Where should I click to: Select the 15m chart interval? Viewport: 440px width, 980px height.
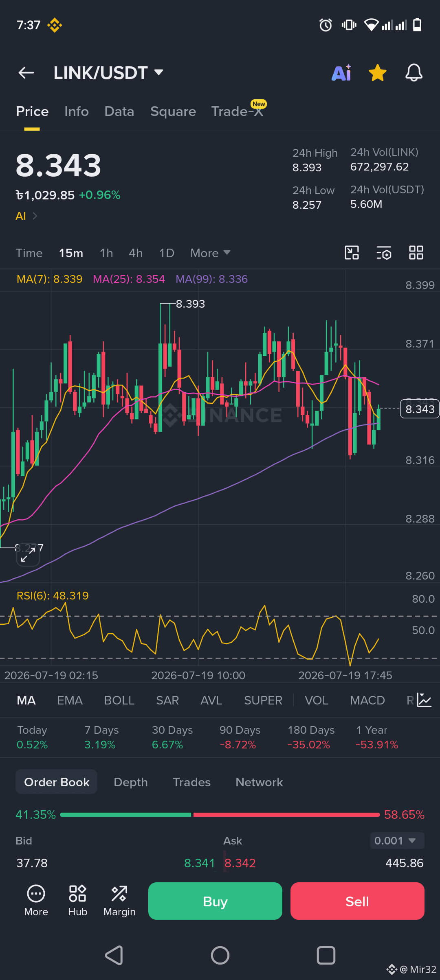pyautogui.click(x=71, y=253)
